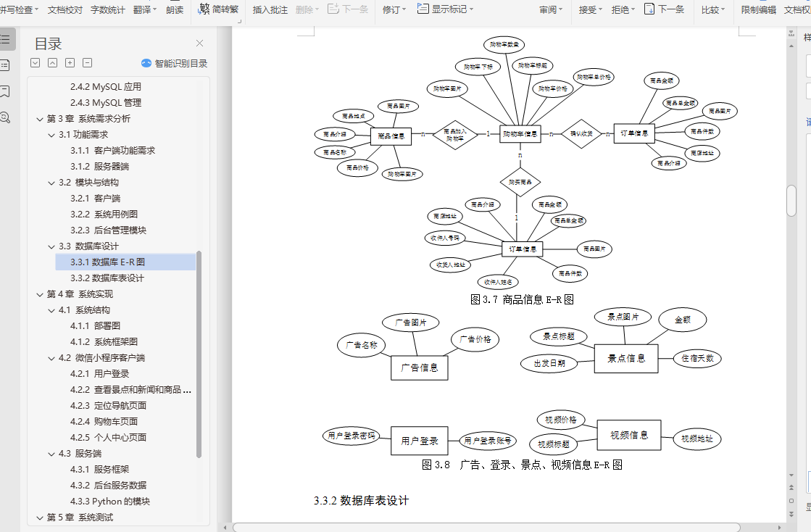
Task: Click the 插入批注 button
Action: coord(270,9)
